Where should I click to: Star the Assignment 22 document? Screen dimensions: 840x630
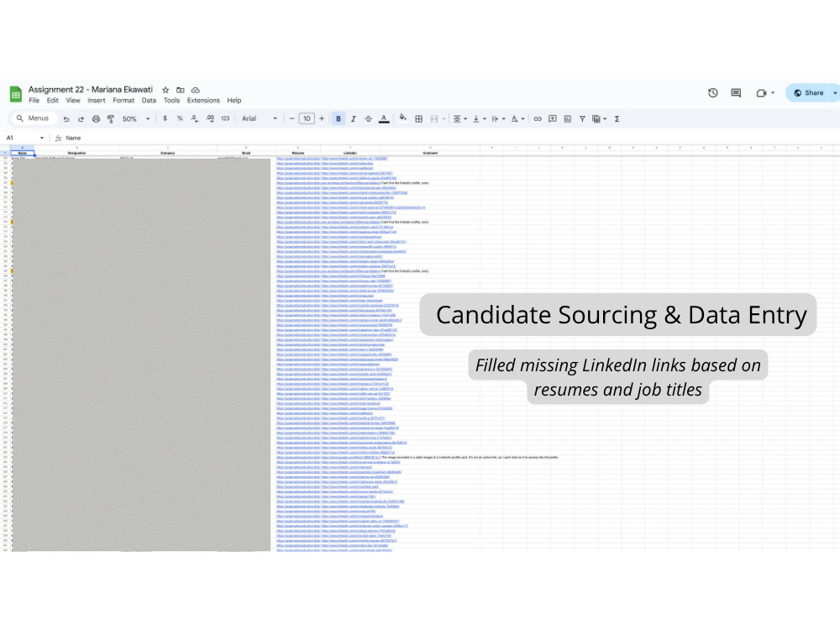(x=165, y=90)
